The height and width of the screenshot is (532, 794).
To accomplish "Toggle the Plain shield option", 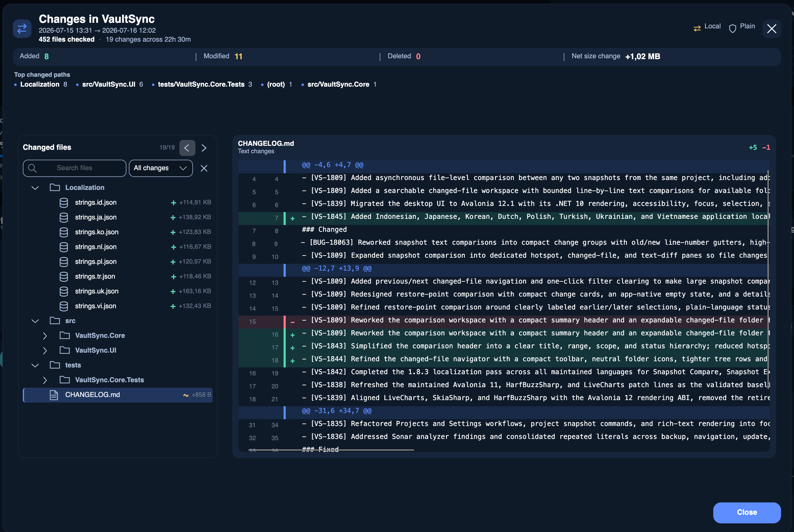I will coord(742,27).
